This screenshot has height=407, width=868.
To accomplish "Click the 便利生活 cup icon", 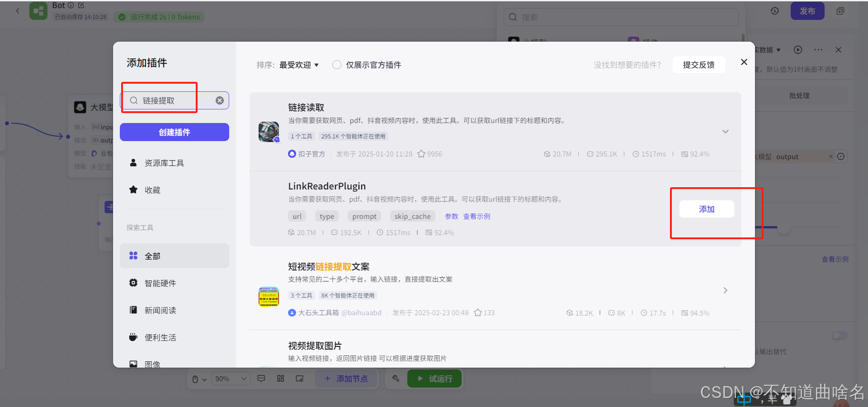I will coord(133,337).
